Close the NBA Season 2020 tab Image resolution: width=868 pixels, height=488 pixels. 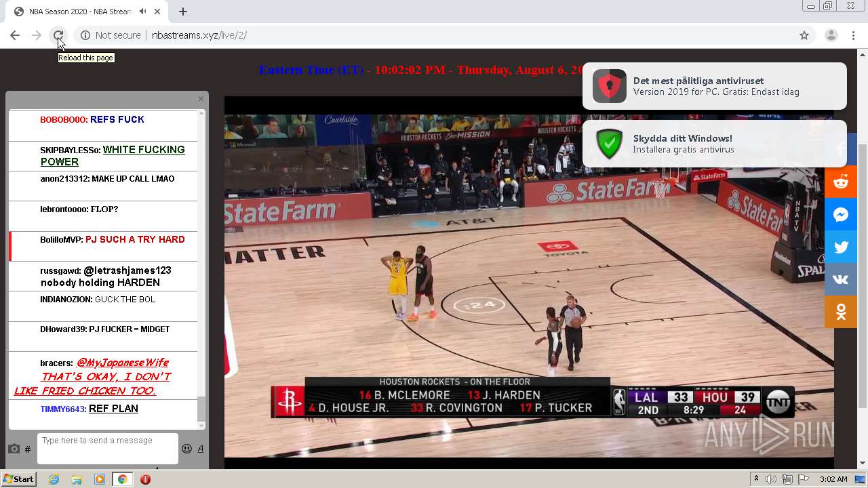point(158,12)
